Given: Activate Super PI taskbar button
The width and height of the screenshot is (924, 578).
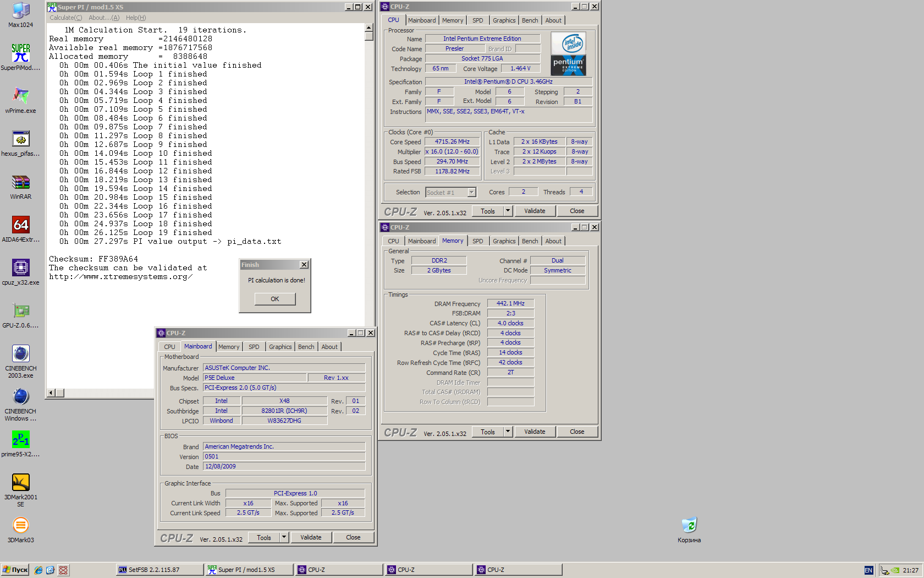Looking at the screenshot, I should 249,570.
